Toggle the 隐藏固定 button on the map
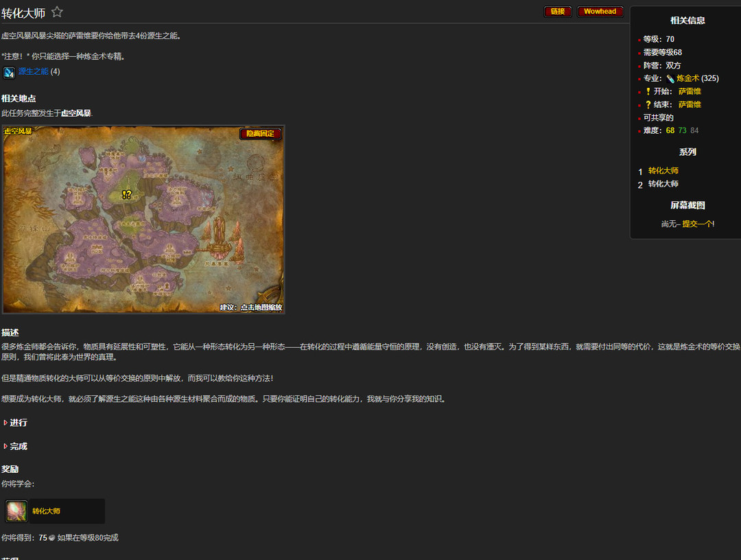Screen dimensions: 741x560 tap(260, 134)
